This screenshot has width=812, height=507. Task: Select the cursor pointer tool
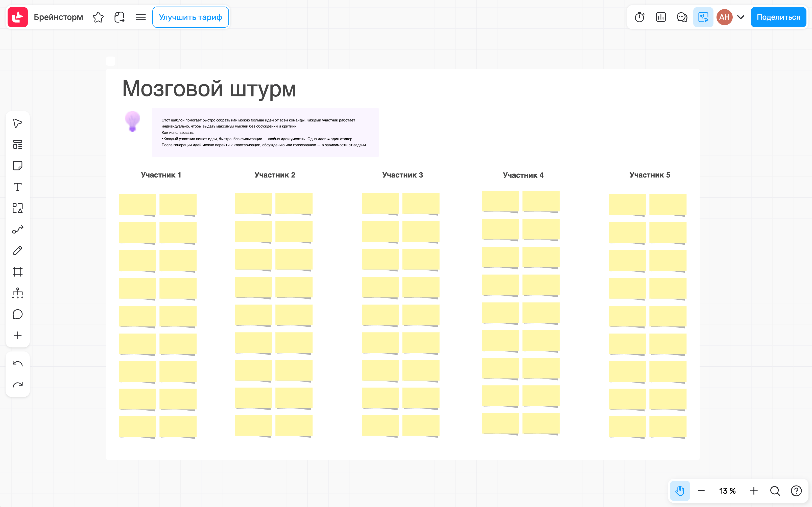click(x=17, y=123)
